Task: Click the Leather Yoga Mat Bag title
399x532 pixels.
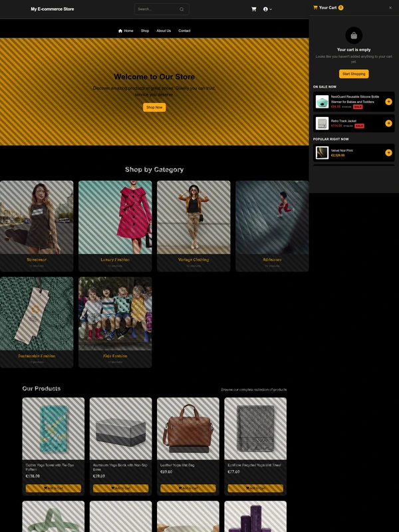Action: [178, 465]
